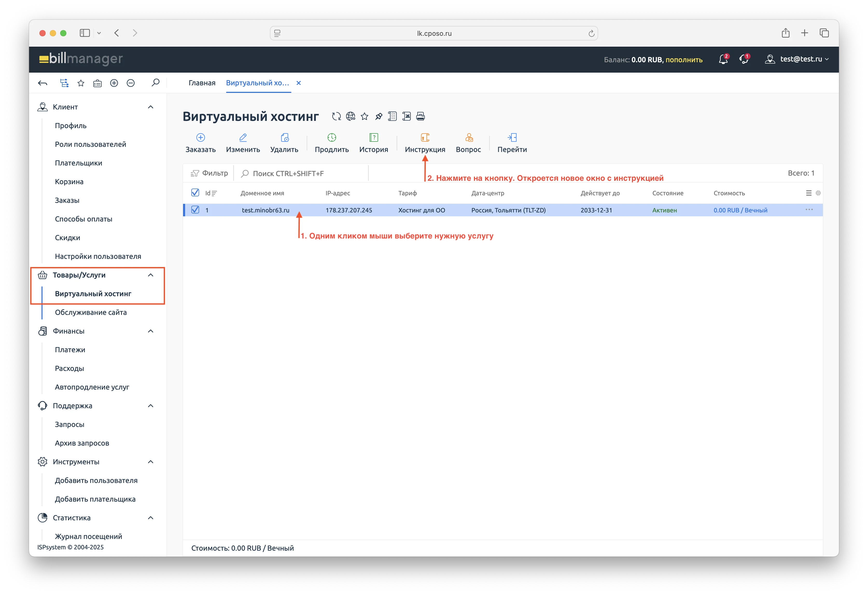Click the briefcase icon in the sidebar toolbar

coord(97,83)
